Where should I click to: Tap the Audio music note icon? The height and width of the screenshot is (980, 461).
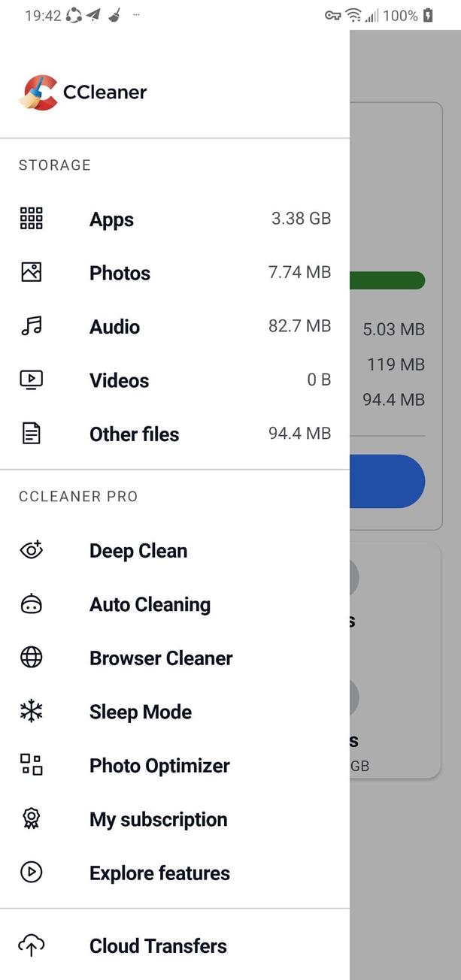30,326
